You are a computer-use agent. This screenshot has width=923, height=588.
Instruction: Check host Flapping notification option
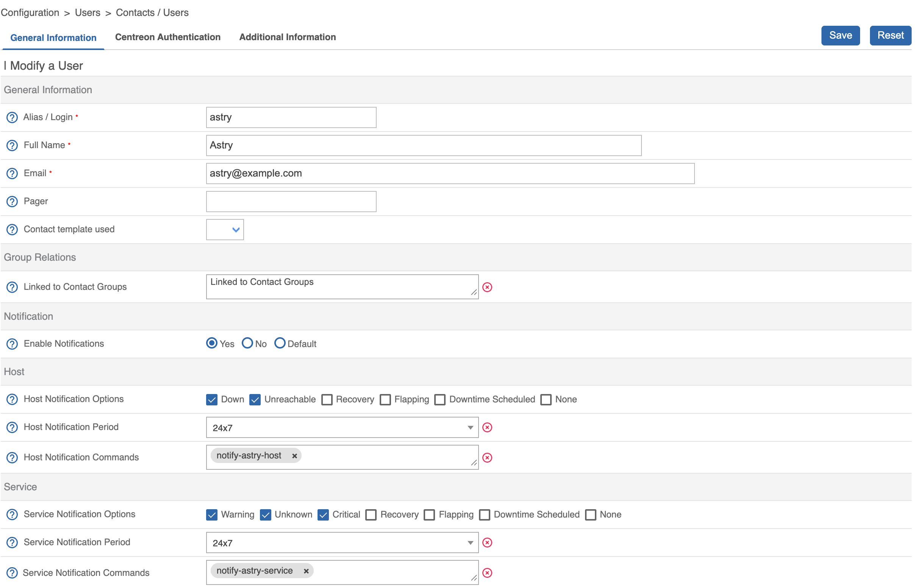point(385,399)
